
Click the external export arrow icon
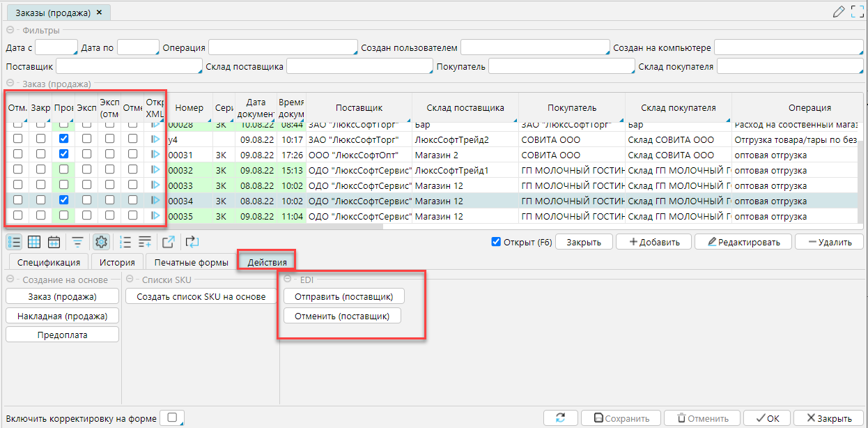(x=169, y=242)
